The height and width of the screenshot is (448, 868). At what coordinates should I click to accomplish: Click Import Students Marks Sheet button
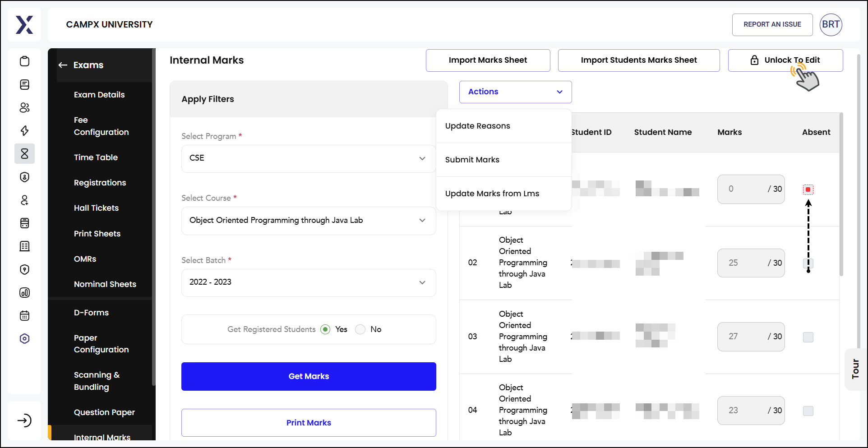tap(639, 60)
